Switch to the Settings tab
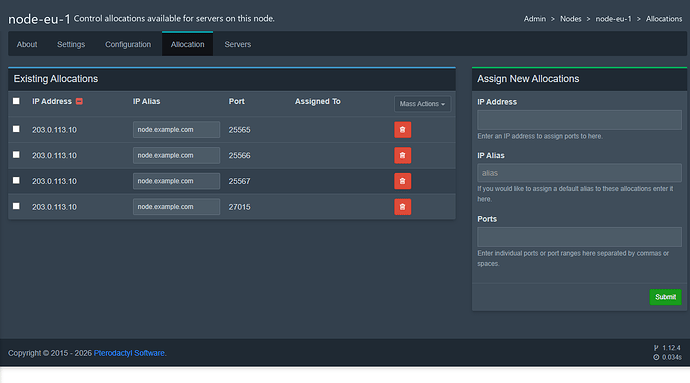Screen dimensions: 690x383 [71, 44]
